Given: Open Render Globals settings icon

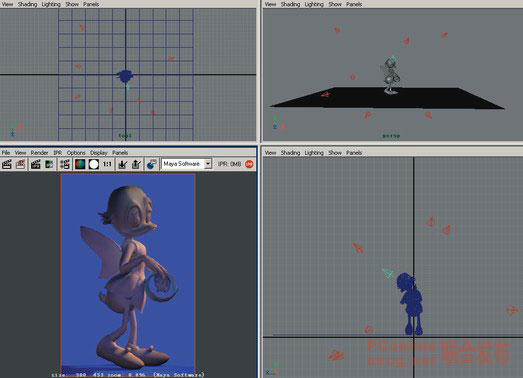Looking at the screenshot, I should 65,164.
